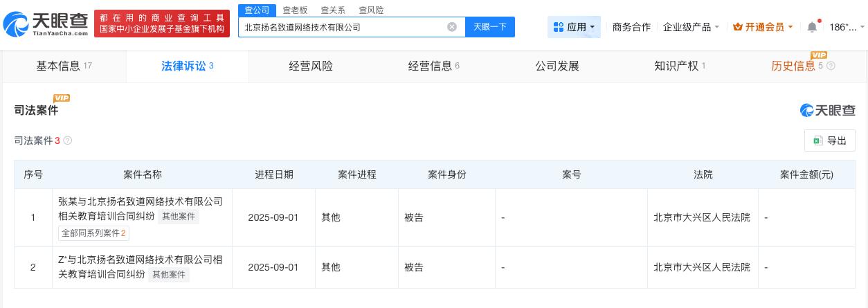
Task: Switch to the 法律诉讼 tab
Action: [x=187, y=66]
